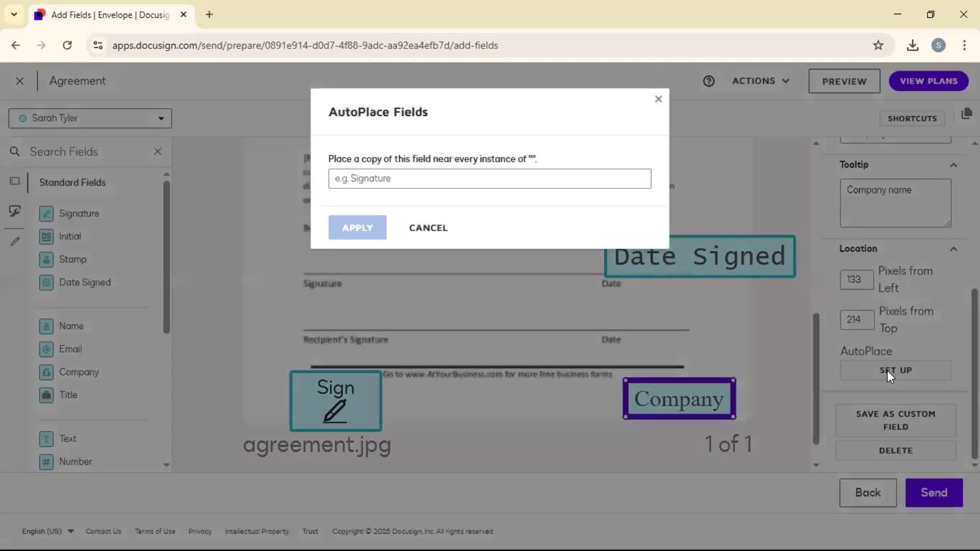Screen dimensions: 980x551
Task: Reload the page in browser
Action: coord(67,45)
